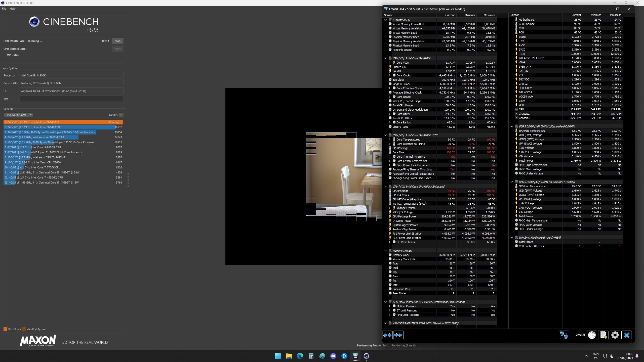The image size is (644, 362).
Task: Click i9-14900KF ranking bar 36537
Action: pyautogui.click(x=63, y=127)
